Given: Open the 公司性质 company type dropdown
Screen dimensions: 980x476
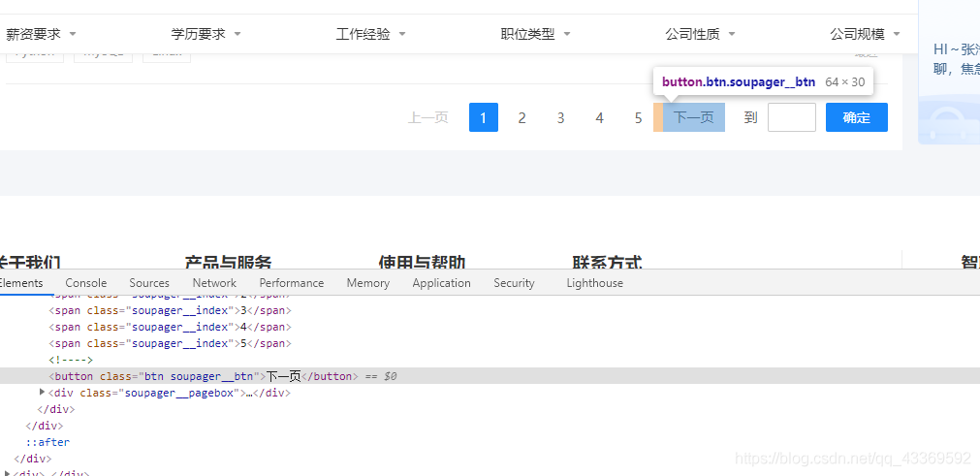Looking at the screenshot, I should click(x=700, y=34).
